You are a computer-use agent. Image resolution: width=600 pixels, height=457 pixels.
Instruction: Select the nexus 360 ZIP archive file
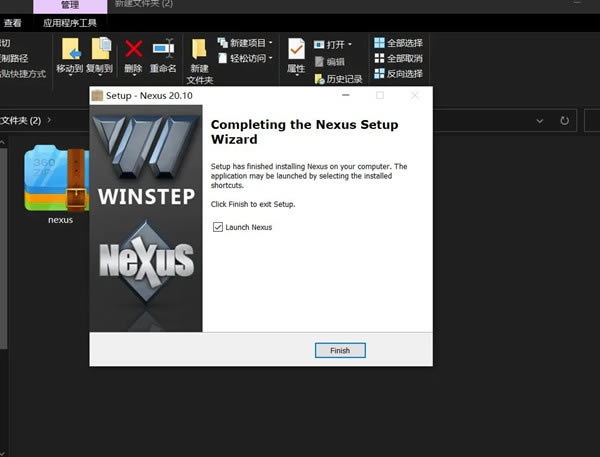point(57,184)
